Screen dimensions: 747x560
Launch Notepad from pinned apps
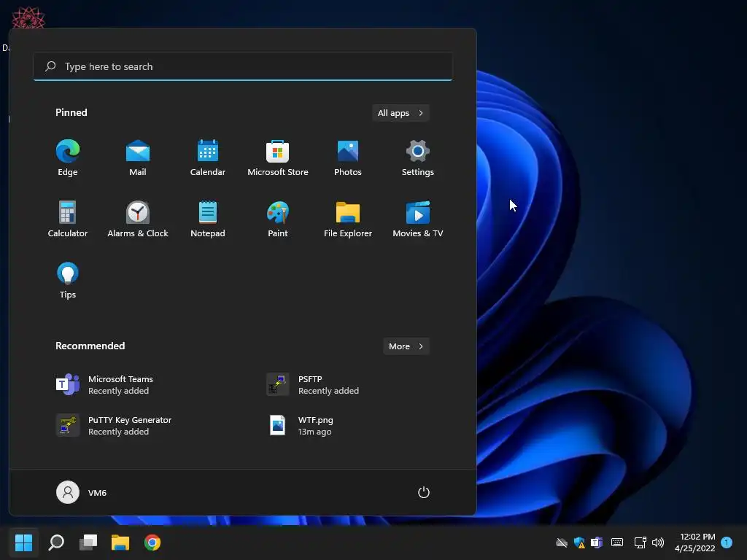click(208, 219)
